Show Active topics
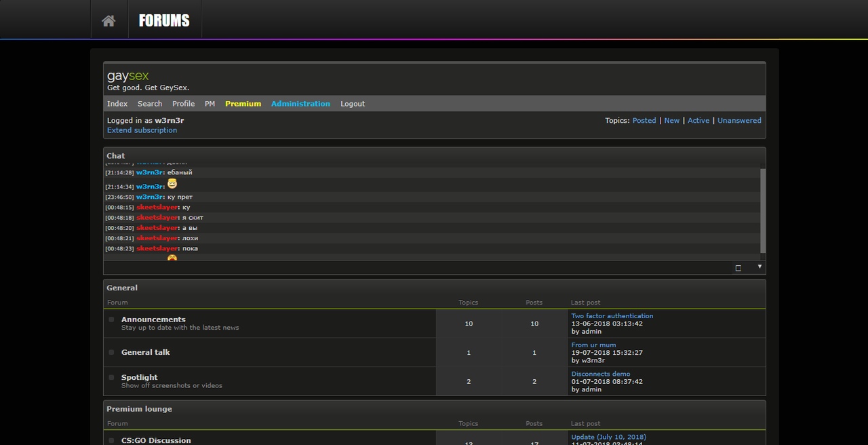 (698, 121)
